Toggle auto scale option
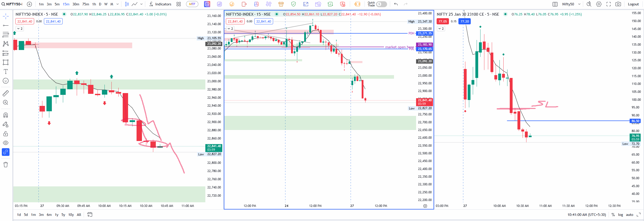This screenshot has width=644, height=221. (x=630, y=215)
